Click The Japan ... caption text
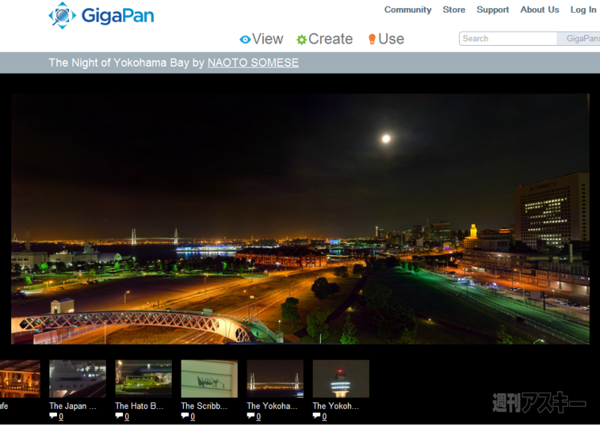 [x=73, y=406]
